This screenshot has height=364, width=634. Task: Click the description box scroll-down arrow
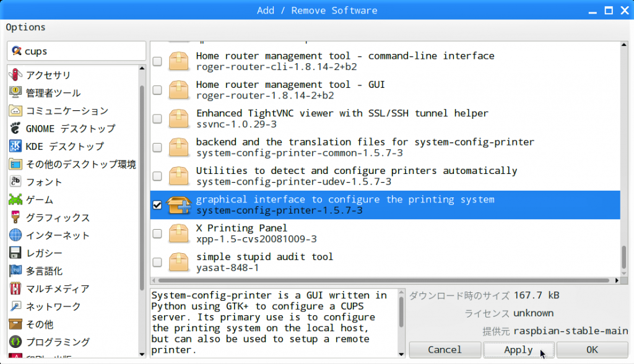401,354
